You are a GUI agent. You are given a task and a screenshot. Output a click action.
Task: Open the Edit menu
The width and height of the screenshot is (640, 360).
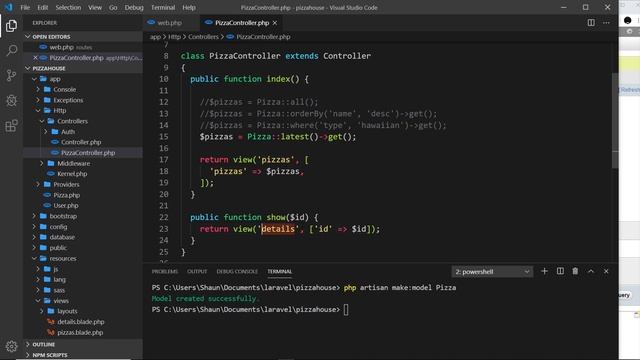tap(42, 7)
